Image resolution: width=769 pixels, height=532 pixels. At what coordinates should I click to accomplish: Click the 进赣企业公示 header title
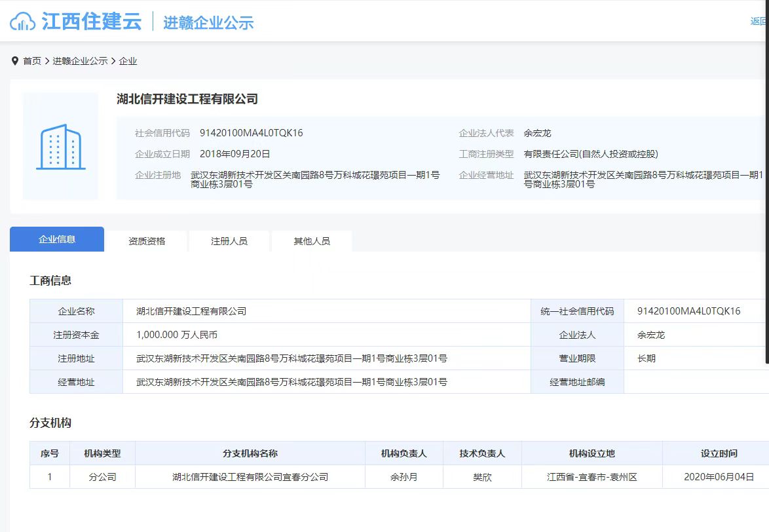(208, 22)
